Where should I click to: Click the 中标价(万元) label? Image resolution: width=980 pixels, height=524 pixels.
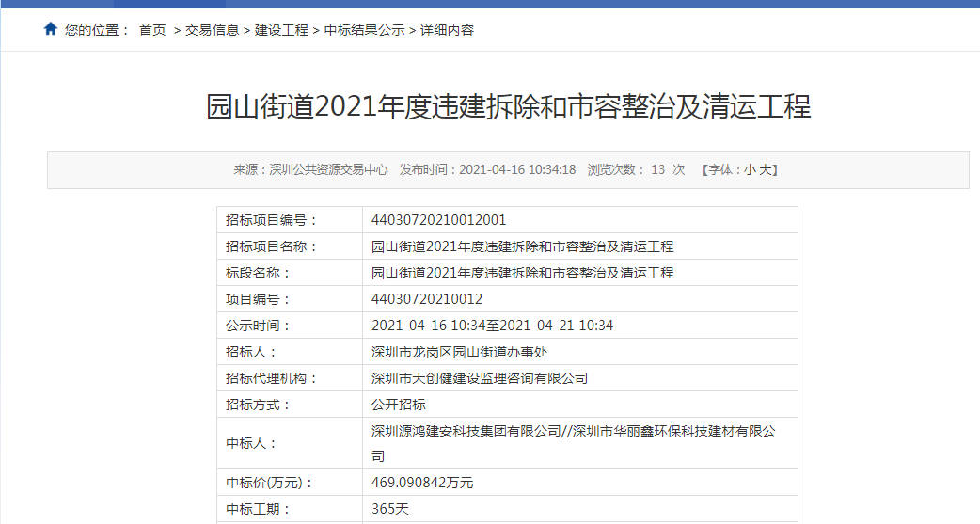(x=269, y=483)
